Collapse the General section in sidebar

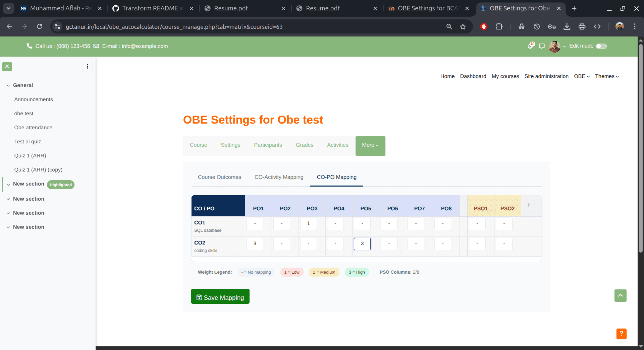[8, 86]
